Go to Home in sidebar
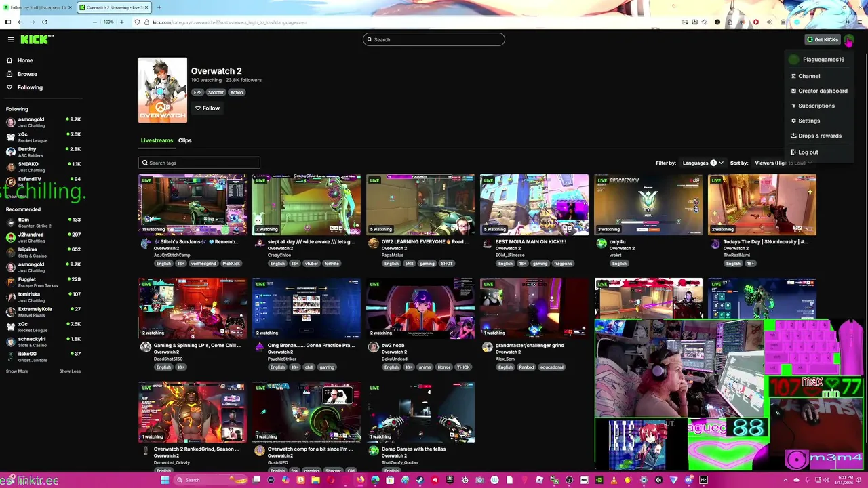 tap(25, 60)
